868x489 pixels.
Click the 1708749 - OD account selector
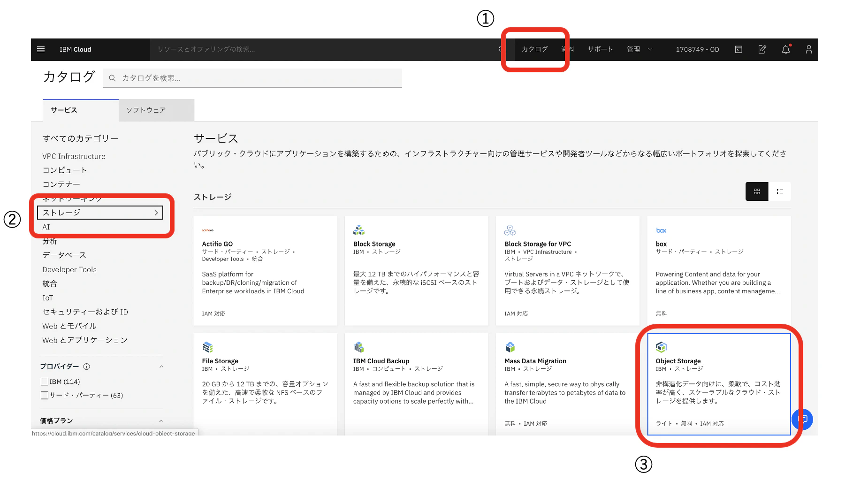[x=697, y=49]
